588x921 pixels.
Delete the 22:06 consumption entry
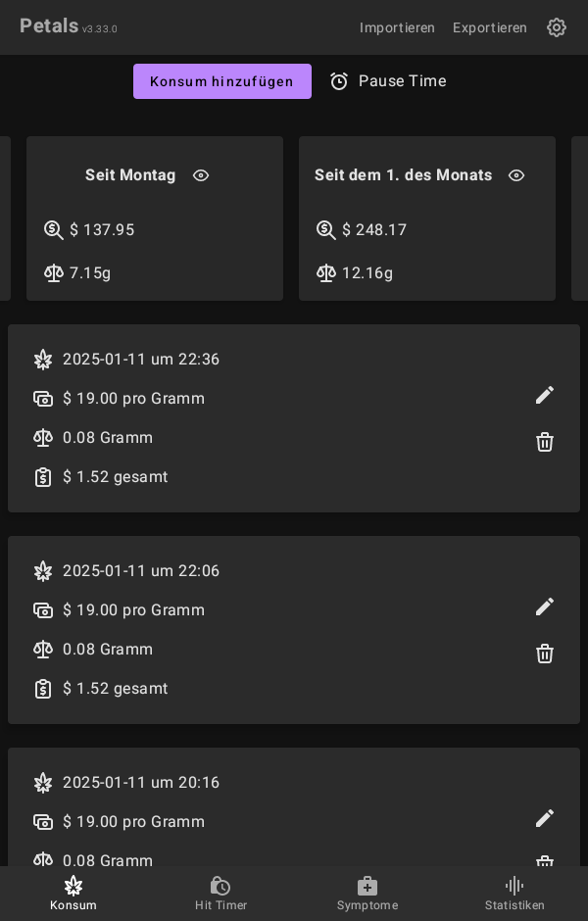(545, 654)
